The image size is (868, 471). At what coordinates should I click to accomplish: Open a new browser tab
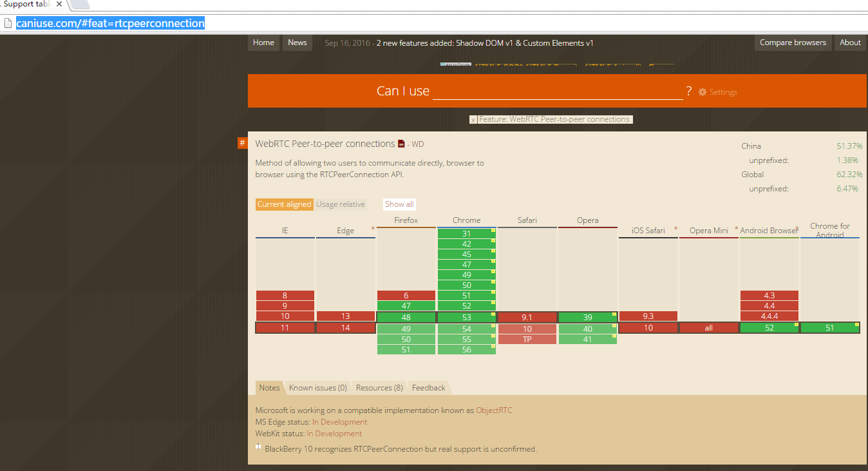79,5
